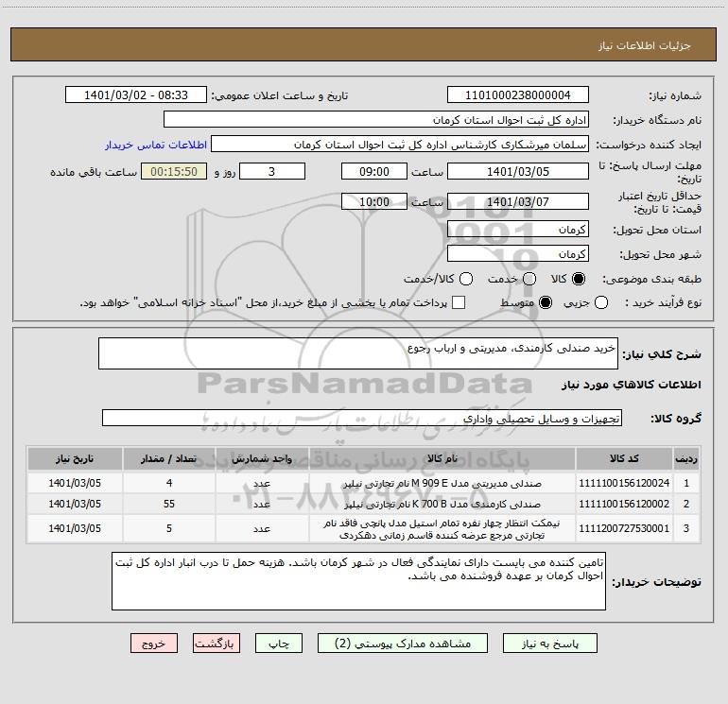Click the validity time field 10:00
Screen dimensions: 728x704
[374, 201]
